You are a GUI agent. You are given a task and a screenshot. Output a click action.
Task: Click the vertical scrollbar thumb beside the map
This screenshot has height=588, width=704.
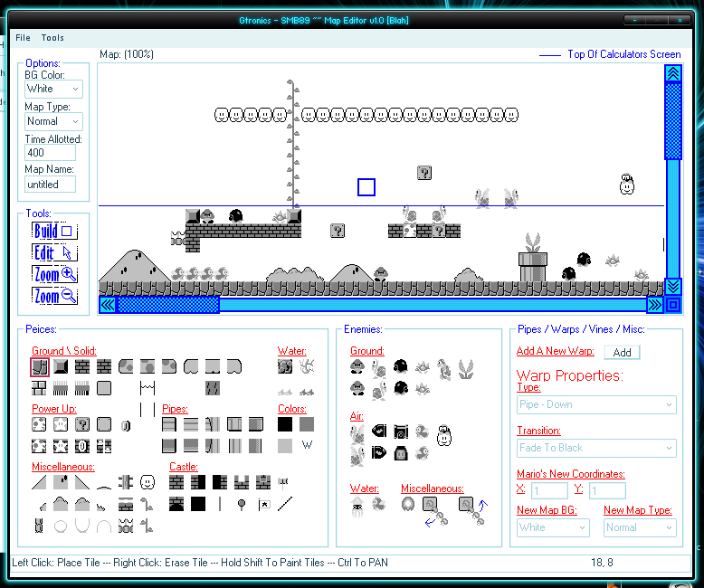[x=673, y=120]
